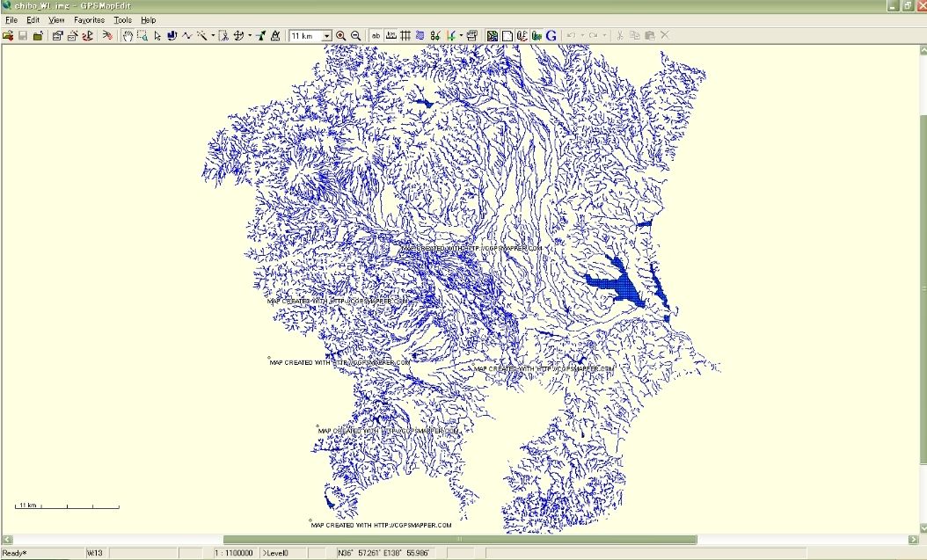Select the Transform Map tool
The width and height of the screenshot is (927, 560).
point(239,35)
